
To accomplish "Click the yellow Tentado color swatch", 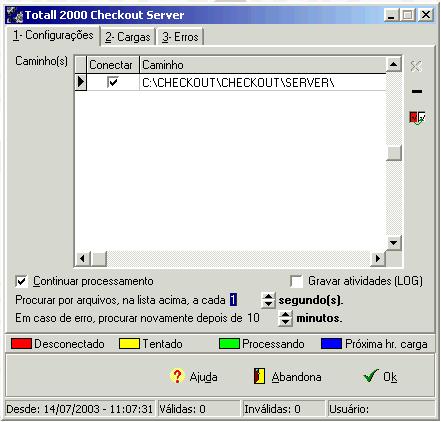I will click(129, 344).
